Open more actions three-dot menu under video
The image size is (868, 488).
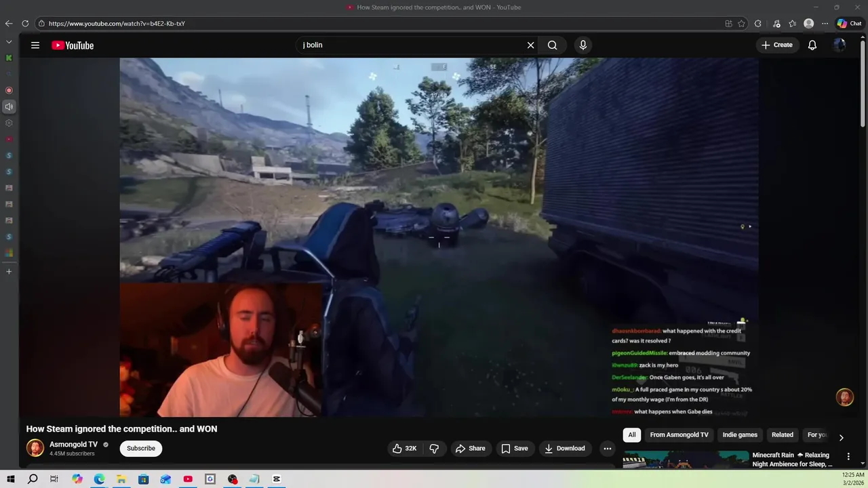pyautogui.click(x=608, y=448)
